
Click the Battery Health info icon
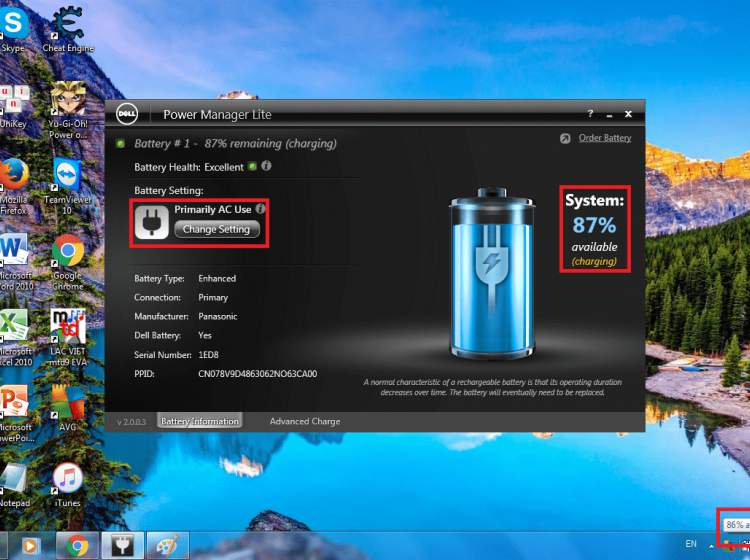coord(266,166)
